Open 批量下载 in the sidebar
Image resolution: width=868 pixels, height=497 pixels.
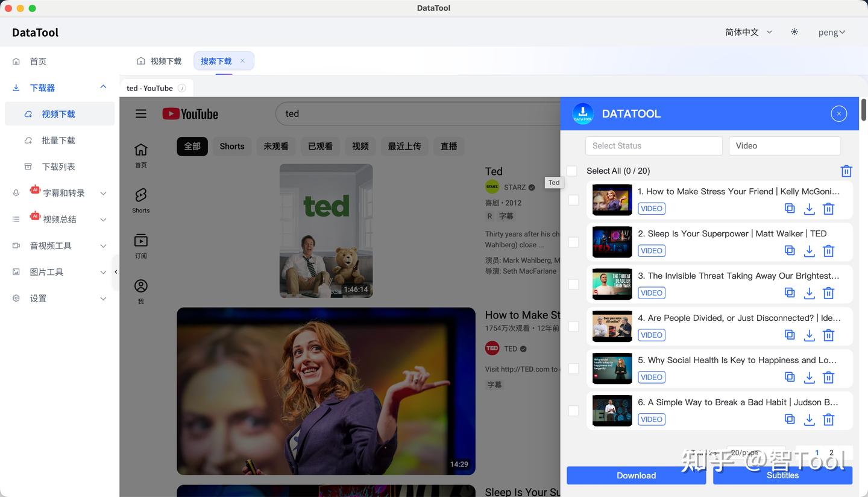coord(60,141)
